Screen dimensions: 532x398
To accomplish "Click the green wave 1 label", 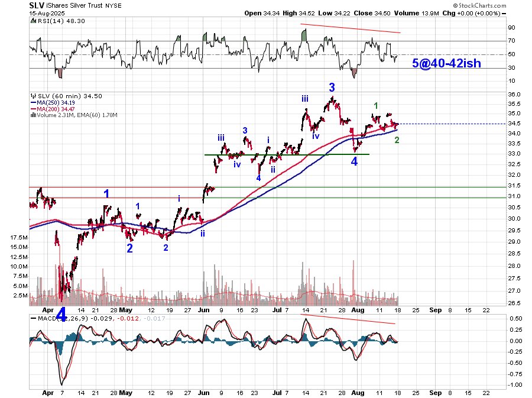I will coord(376,106).
